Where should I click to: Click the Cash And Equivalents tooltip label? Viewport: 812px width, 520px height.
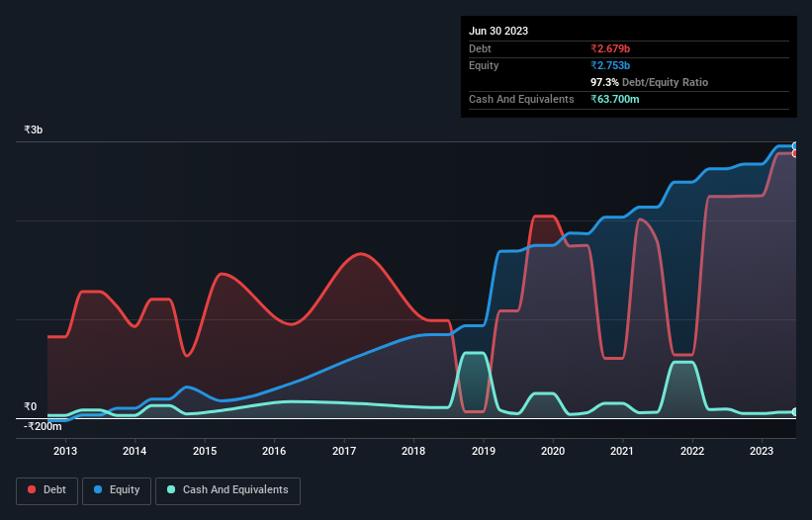point(521,99)
